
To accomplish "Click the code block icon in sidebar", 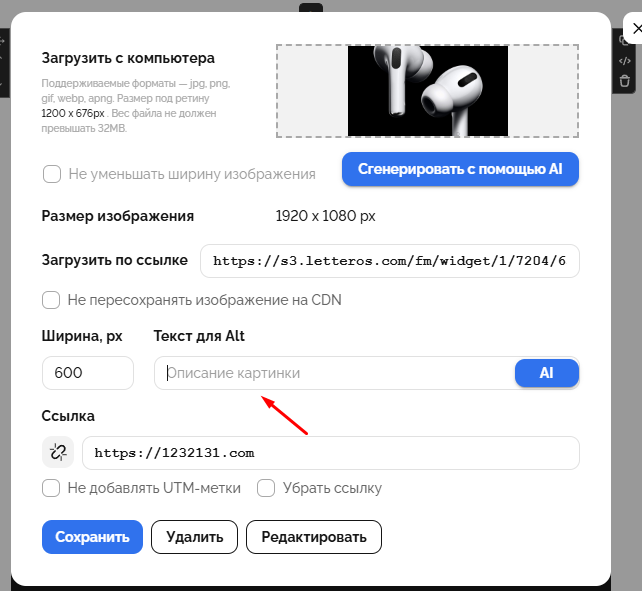I will coord(624,61).
